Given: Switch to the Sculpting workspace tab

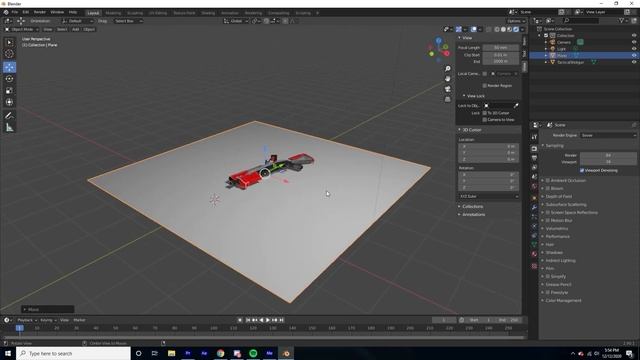Looking at the screenshot, I should [x=135, y=13].
